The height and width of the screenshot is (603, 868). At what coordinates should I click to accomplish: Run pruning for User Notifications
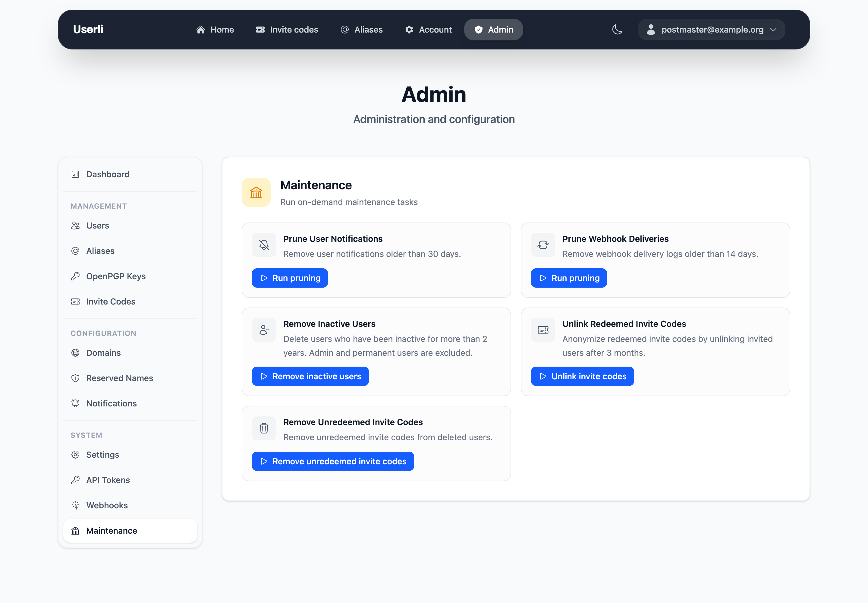pyautogui.click(x=290, y=278)
